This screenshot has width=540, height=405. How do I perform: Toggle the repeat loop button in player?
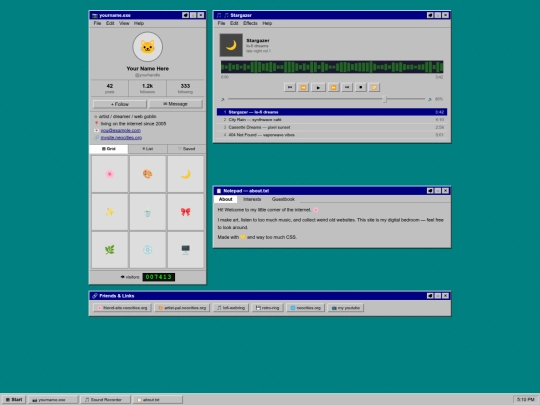(374, 87)
